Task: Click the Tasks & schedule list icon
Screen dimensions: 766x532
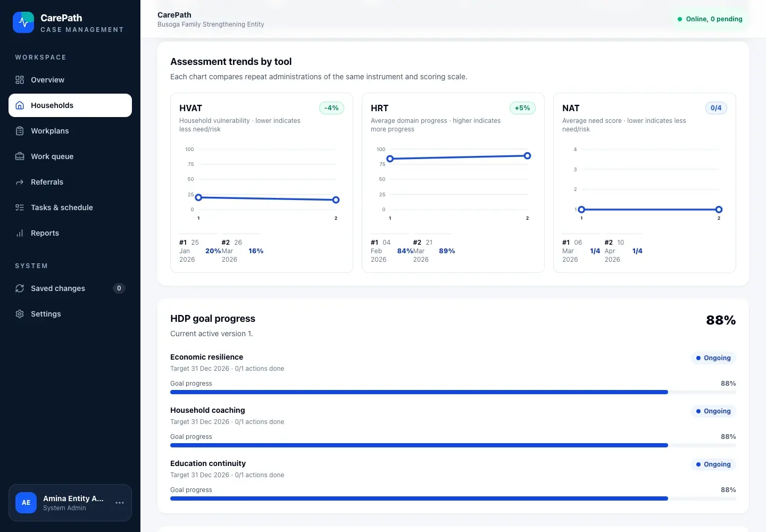Action: click(20, 207)
